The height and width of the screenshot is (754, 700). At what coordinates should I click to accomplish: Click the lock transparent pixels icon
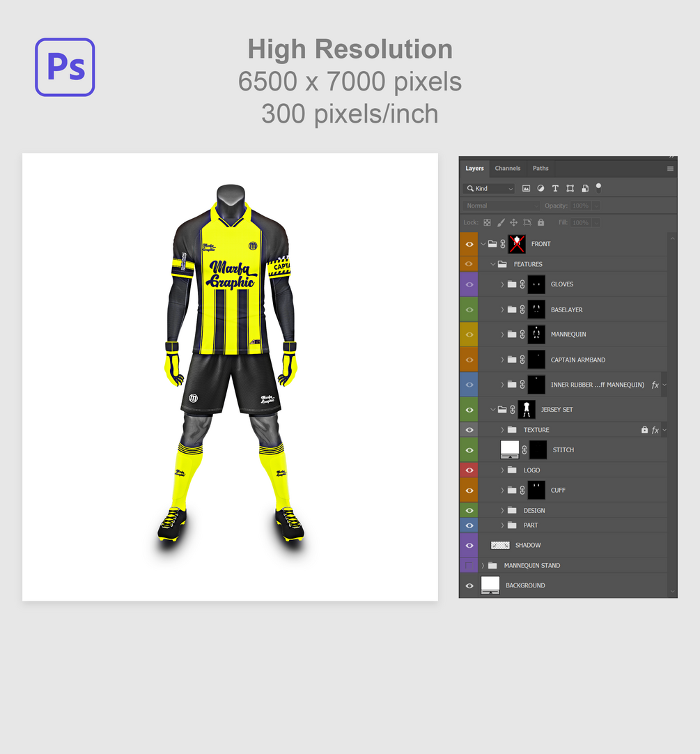click(x=487, y=222)
